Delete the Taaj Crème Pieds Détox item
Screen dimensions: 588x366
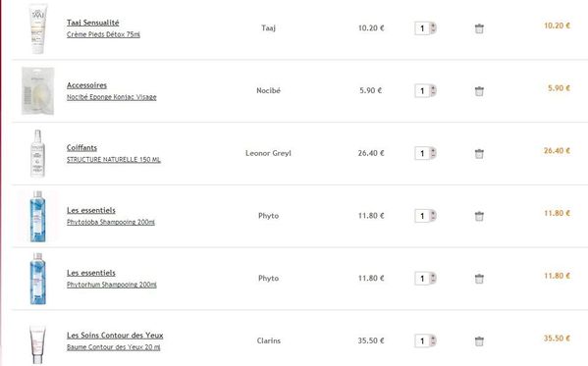479,28
